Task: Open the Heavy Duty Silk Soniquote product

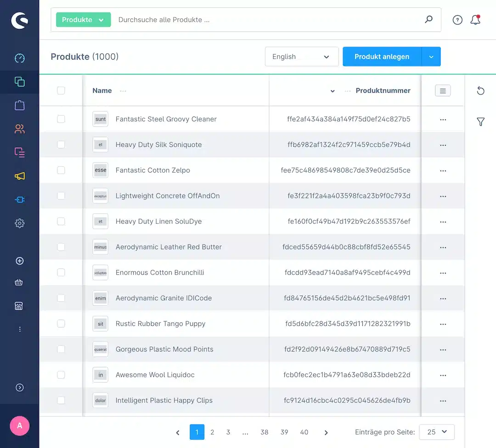Action: click(158, 145)
